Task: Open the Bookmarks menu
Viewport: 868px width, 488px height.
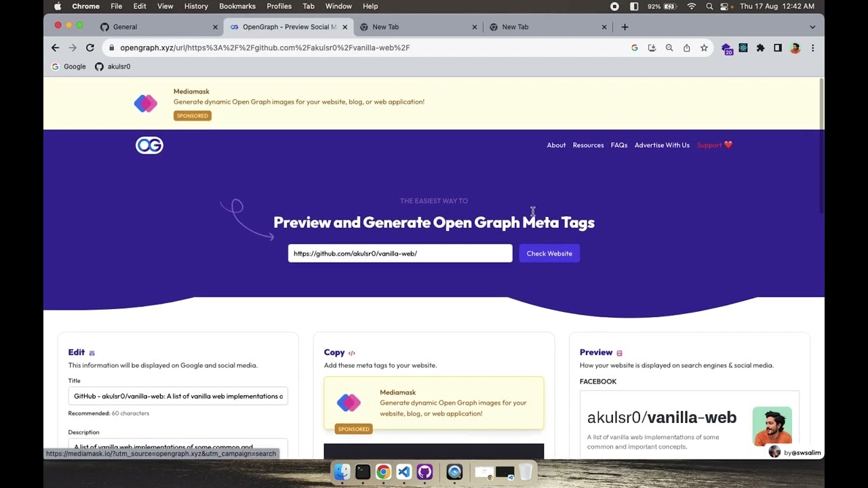Action: pyautogui.click(x=237, y=6)
